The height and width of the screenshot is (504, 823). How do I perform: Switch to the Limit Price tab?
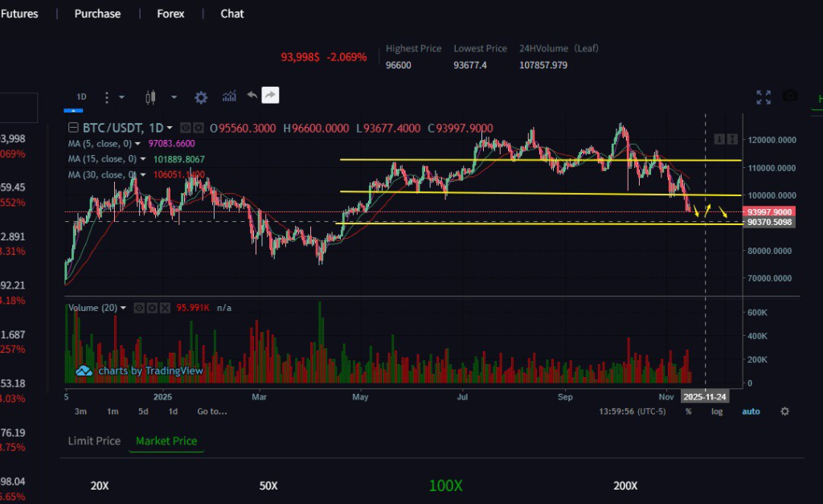[94, 440]
